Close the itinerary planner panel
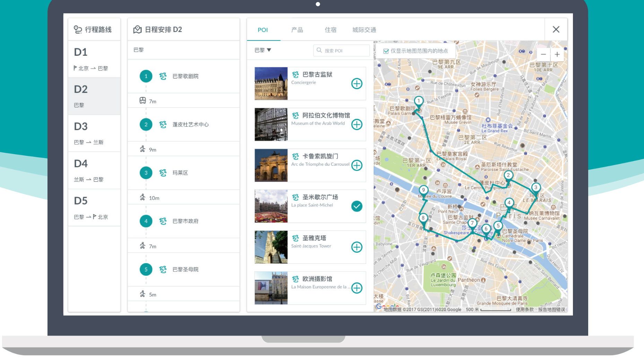This screenshot has width=644, height=358. (x=556, y=29)
